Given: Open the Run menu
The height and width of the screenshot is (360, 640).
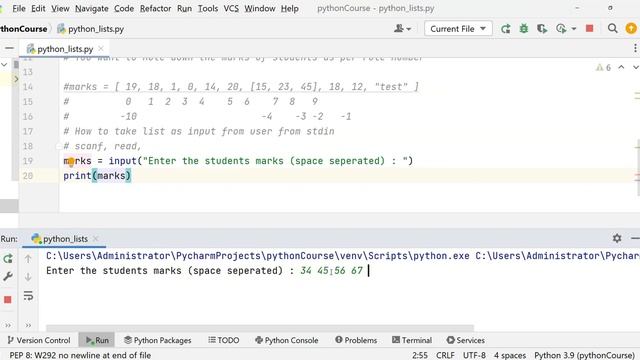Looking at the screenshot, I should [184, 8].
